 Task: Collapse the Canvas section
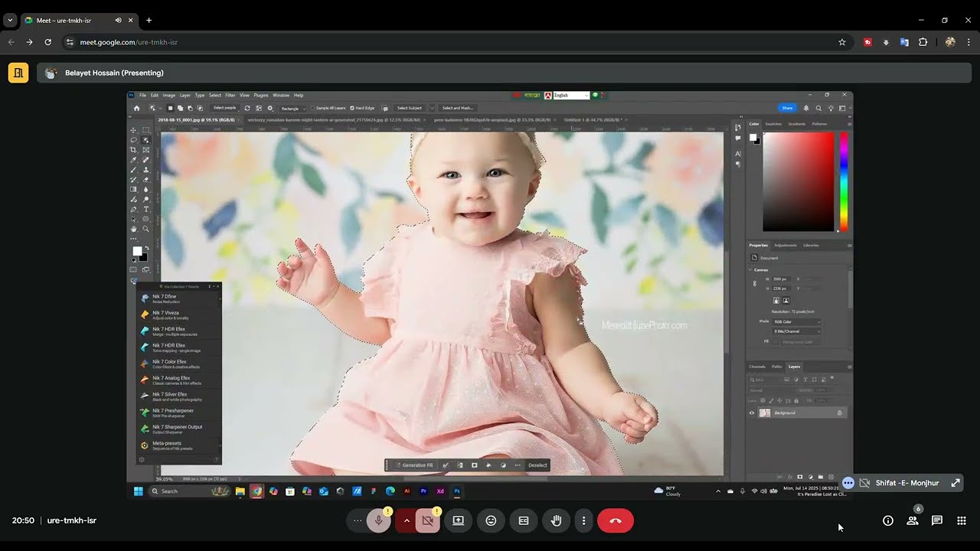[750, 270]
